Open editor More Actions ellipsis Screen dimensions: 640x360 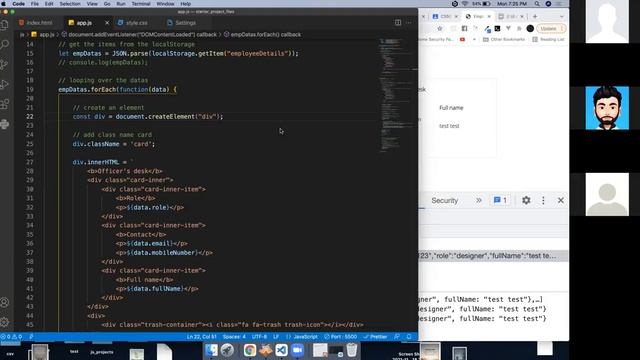(409, 22)
